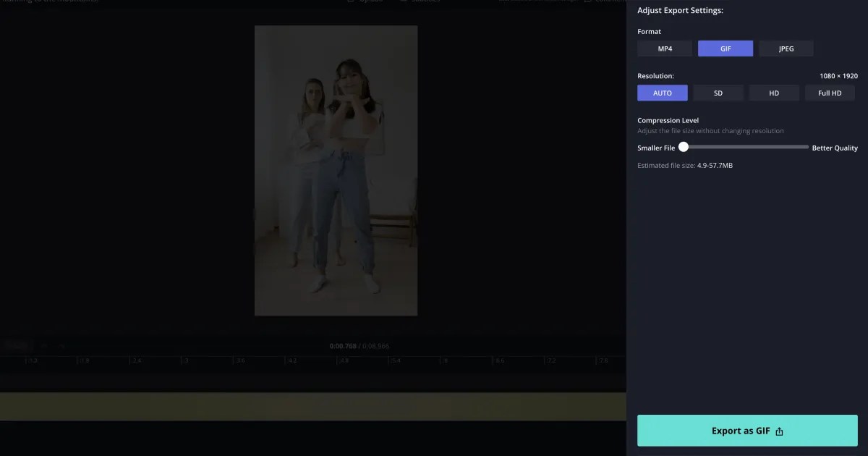Choose SD resolution for export

coord(718,93)
